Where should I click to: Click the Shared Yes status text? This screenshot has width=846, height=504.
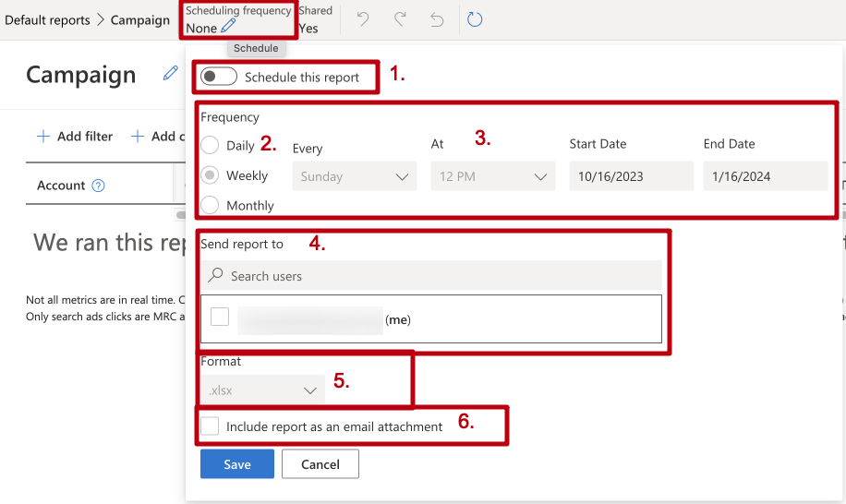pos(316,19)
